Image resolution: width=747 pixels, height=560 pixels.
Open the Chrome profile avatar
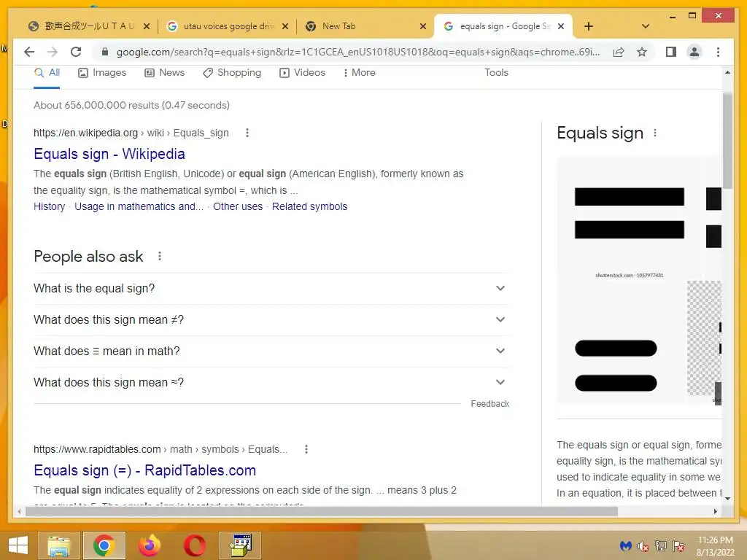coord(694,52)
